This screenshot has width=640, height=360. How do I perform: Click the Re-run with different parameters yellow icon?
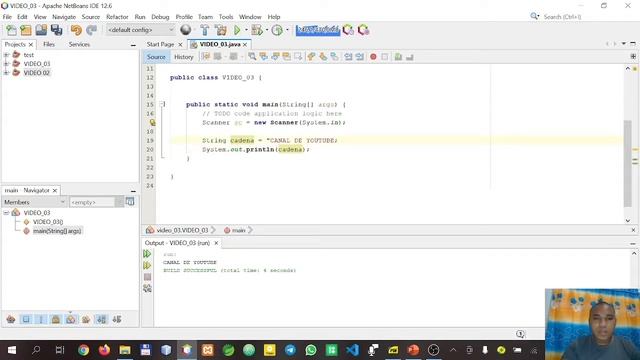[x=147, y=266]
